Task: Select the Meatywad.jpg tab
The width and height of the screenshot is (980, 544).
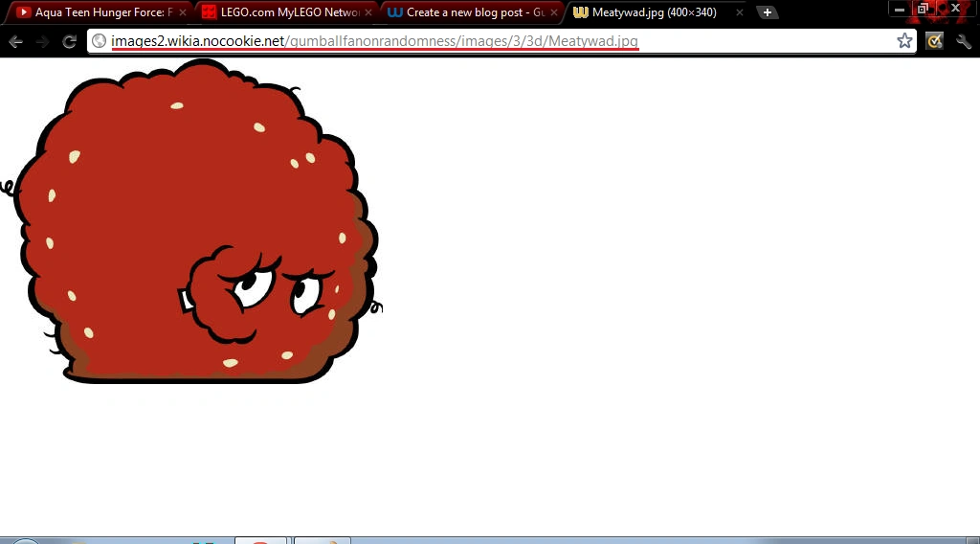Action: [657, 11]
